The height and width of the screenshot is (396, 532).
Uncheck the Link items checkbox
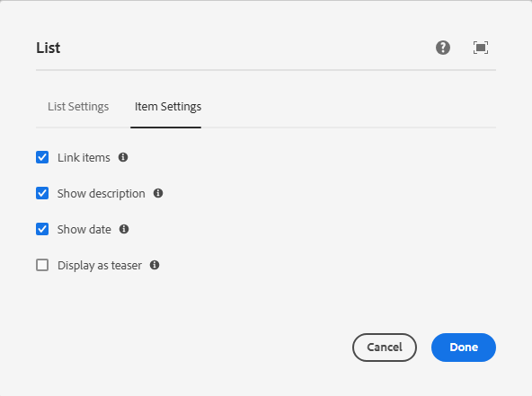(42, 157)
